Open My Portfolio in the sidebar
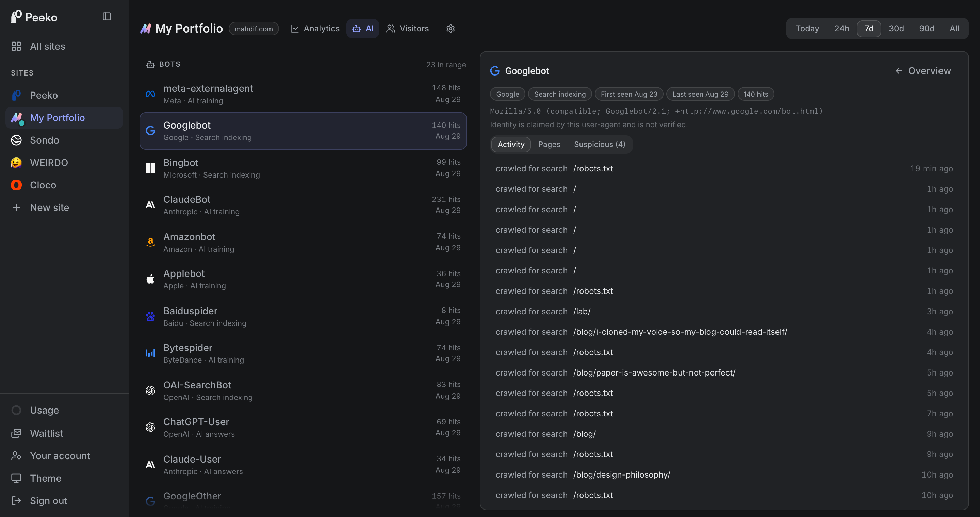Screen dimensions: 980x517 [x=64, y=118]
